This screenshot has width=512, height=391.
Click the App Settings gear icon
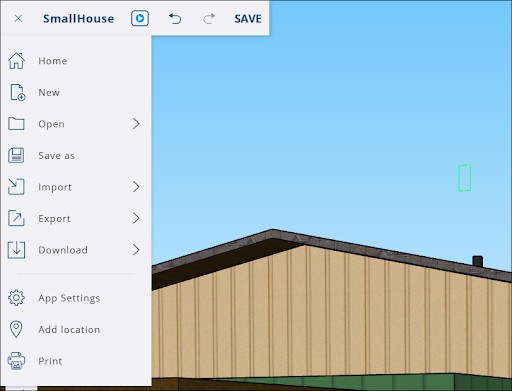coord(16,298)
